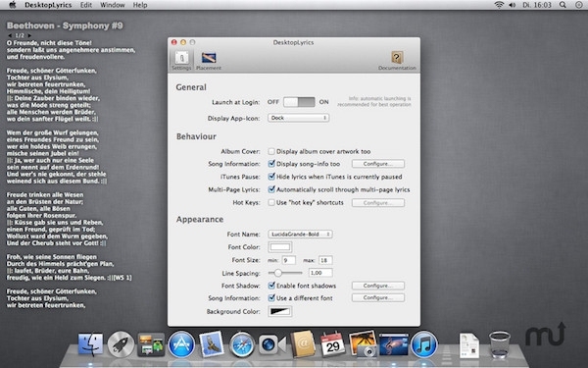Open Safari compass icon in Dock
The image size is (588, 368).
[242, 344]
